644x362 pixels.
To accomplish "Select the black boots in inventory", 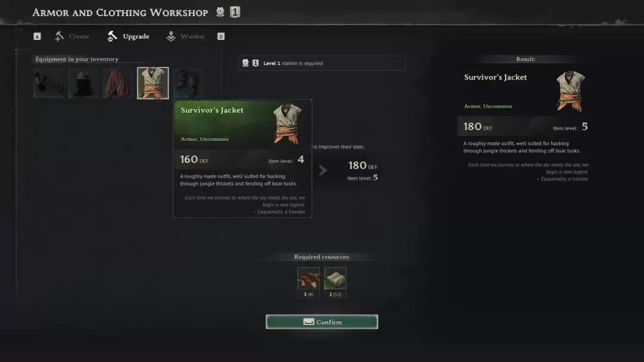I will (187, 83).
